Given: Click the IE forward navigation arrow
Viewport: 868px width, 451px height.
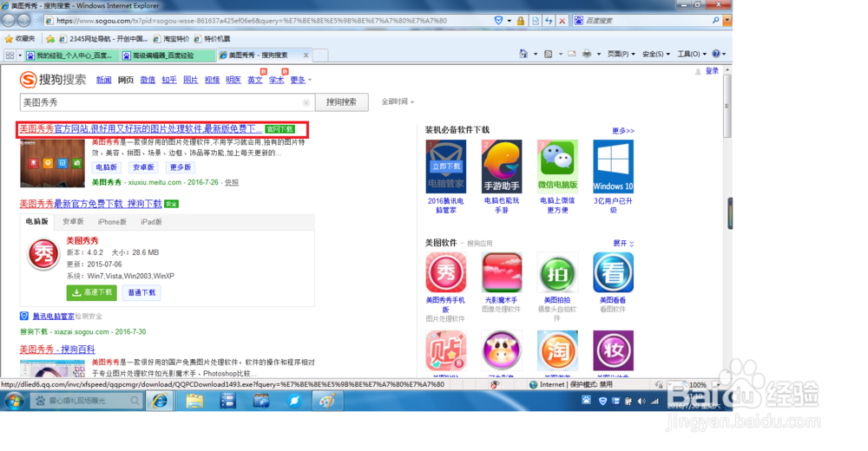Looking at the screenshot, I should coord(23,21).
